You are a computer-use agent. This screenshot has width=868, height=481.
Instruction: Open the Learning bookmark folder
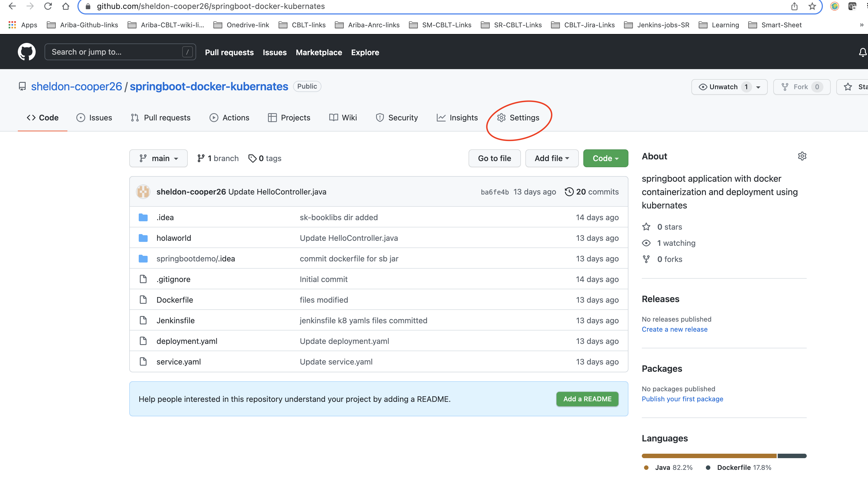(719, 25)
